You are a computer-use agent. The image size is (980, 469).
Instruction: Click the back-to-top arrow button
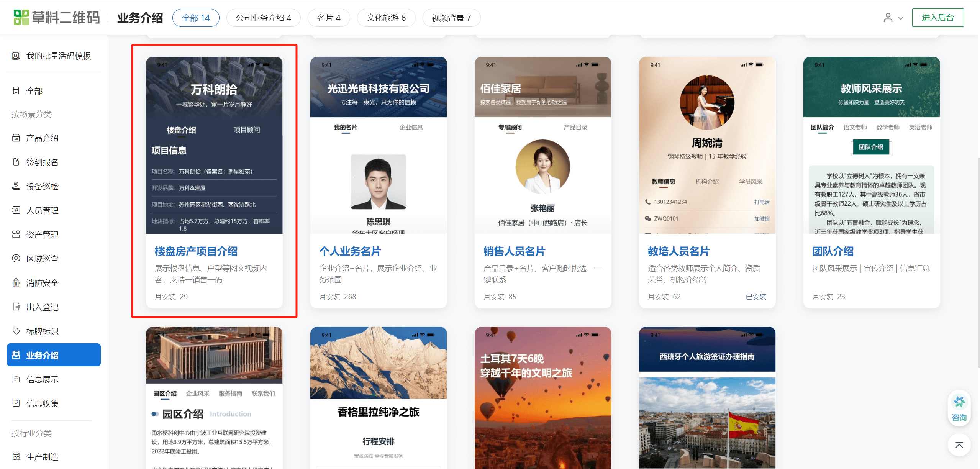click(x=959, y=445)
